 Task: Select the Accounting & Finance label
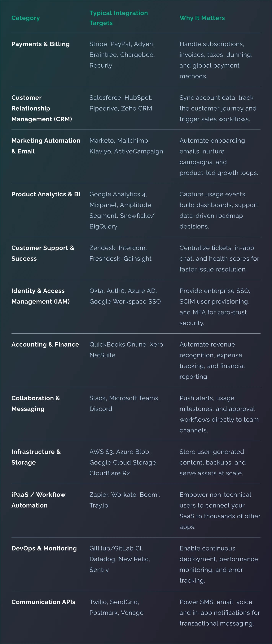[45, 345]
